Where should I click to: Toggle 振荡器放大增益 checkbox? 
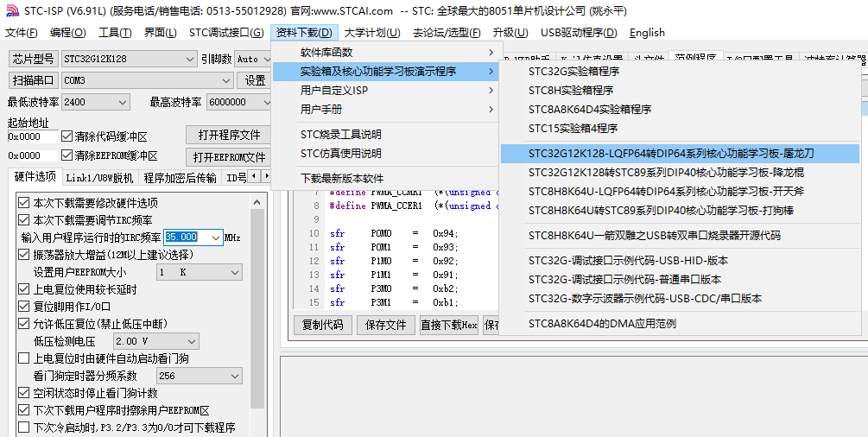coord(24,255)
